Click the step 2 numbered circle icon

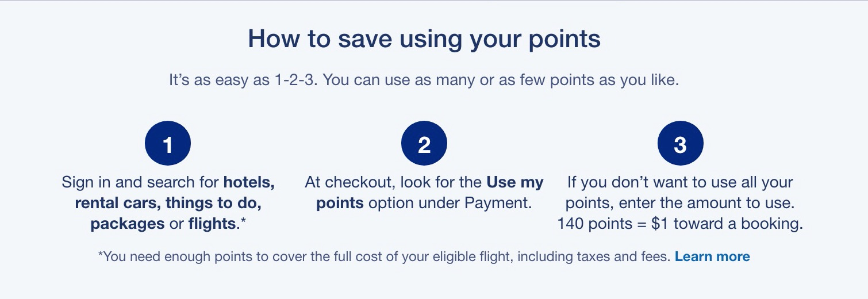(x=424, y=144)
